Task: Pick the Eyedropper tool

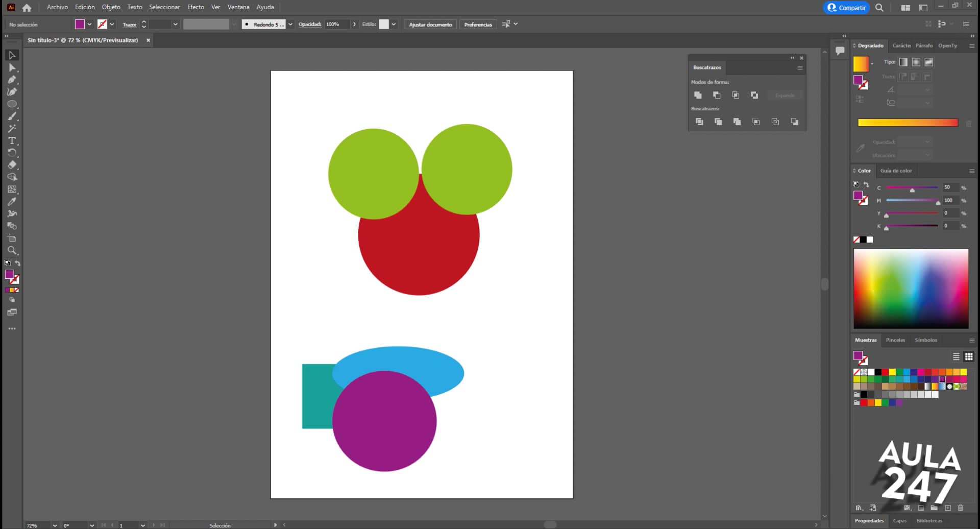Action: click(x=12, y=201)
